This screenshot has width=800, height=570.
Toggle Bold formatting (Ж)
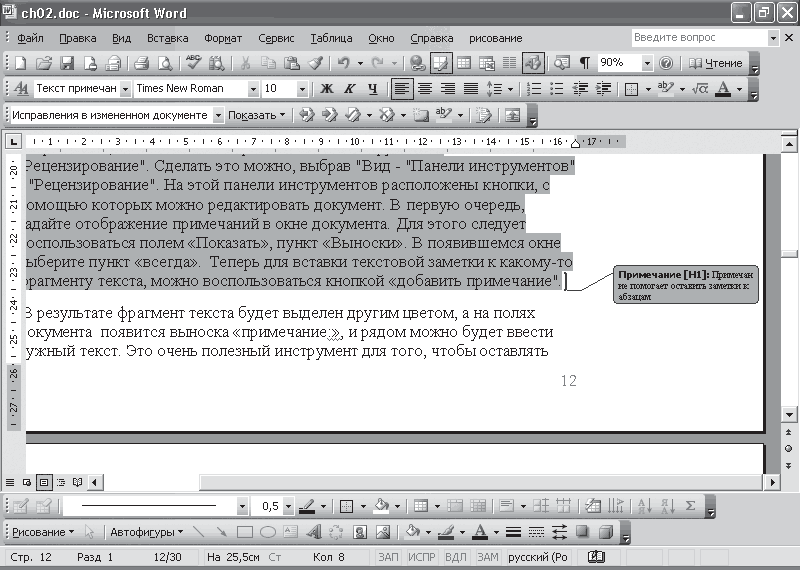pyautogui.click(x=328, y=89)
